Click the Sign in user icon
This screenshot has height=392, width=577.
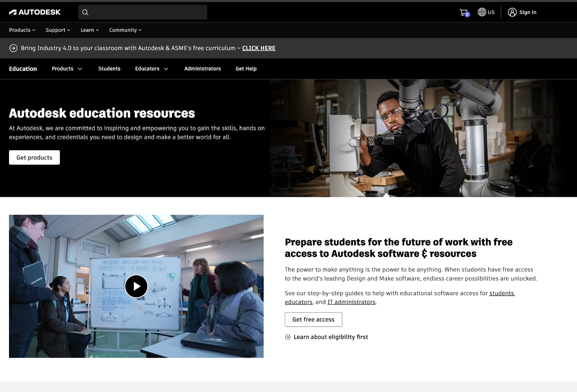click(x=512, y=12)
